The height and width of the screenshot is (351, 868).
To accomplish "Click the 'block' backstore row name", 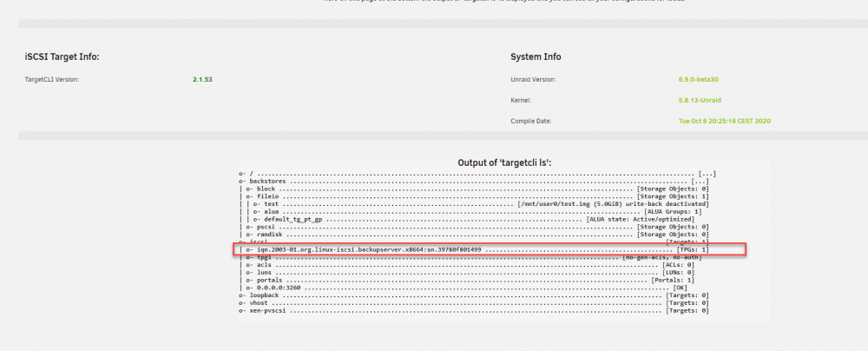I will tap(266, 189).
